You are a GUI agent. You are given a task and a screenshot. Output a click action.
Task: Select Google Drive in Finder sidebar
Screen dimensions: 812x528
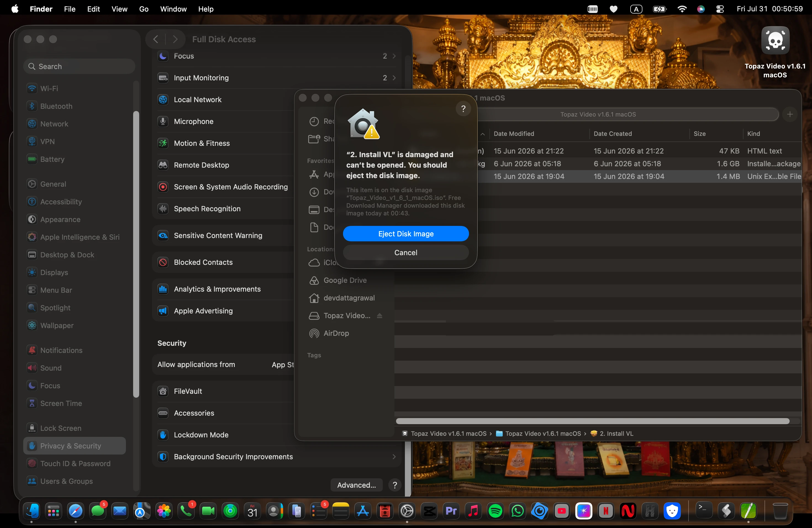345,280
